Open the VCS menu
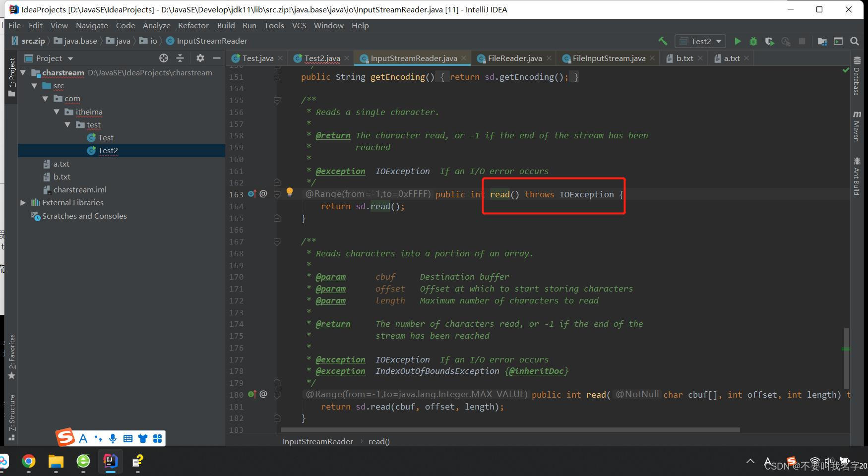This screenshot has height=476, width=868. tap(299, 25)
